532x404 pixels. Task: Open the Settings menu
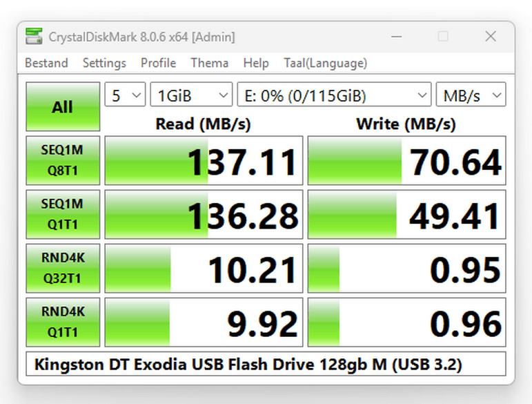point(104,63)
